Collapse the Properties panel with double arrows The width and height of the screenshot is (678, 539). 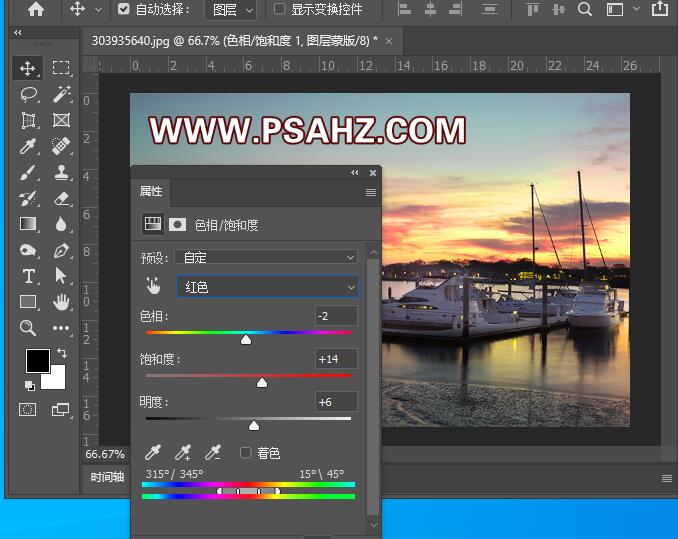point(355,172)
